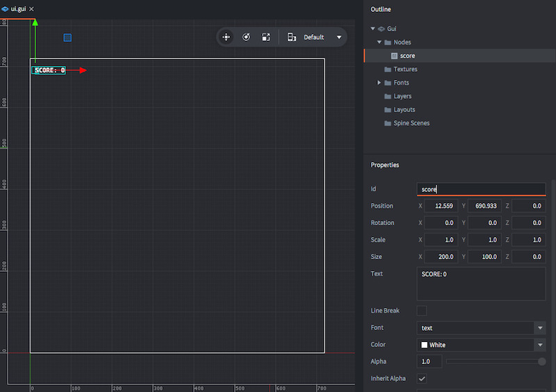556x392 pixels.
Task: Click the Gui root icon
Action: (381, 28)
